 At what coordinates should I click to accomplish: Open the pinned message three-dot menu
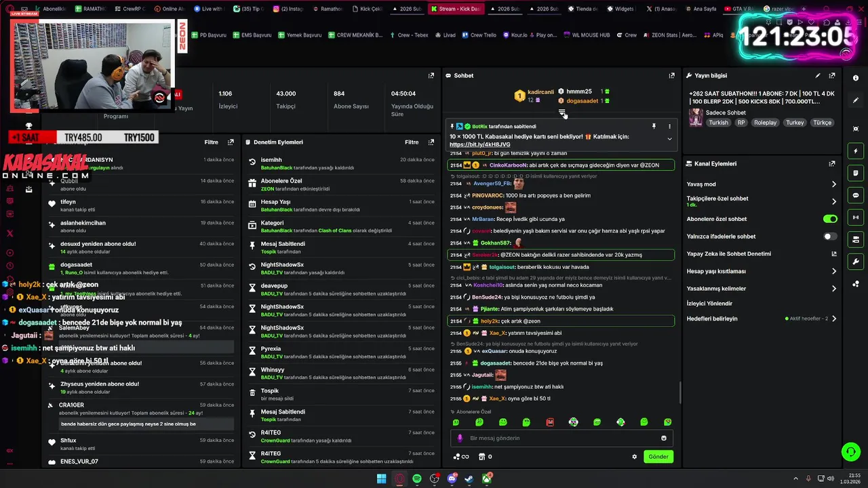(669, 126)
